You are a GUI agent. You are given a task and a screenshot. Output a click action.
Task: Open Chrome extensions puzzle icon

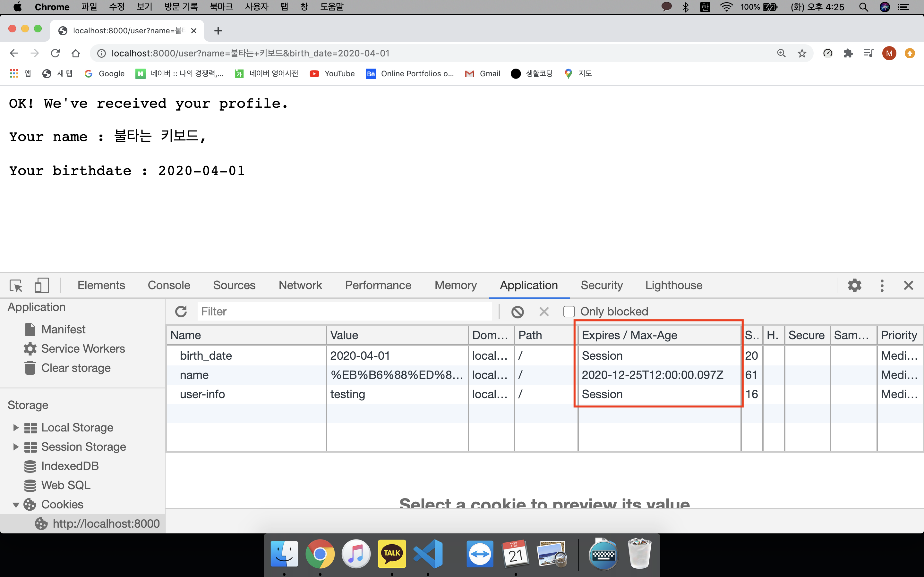pos(848,53)
